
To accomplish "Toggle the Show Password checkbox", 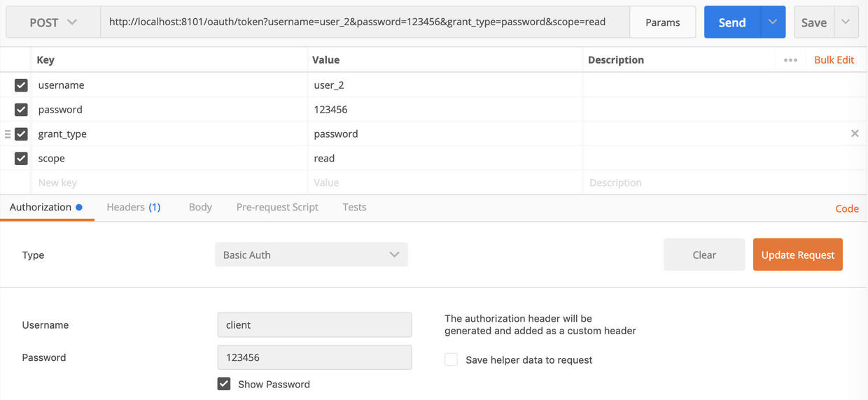I will (x=224, y=384).
